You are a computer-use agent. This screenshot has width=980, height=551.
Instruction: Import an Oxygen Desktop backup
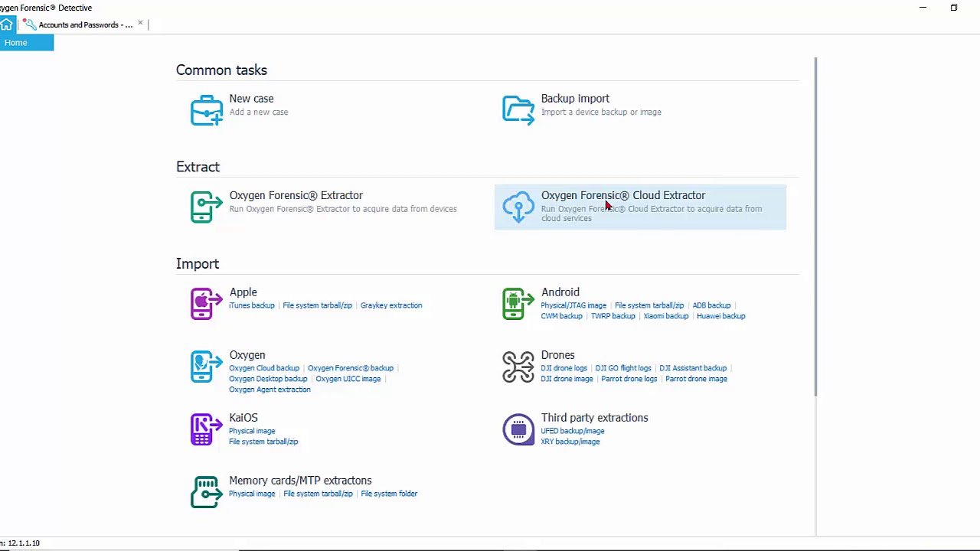tap(268, 379)
